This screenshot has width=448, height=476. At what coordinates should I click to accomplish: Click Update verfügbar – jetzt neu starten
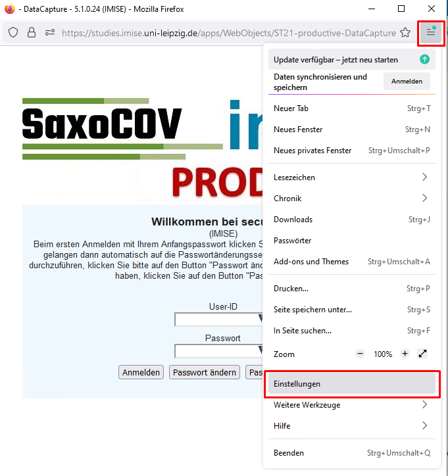tap(352, 59)
